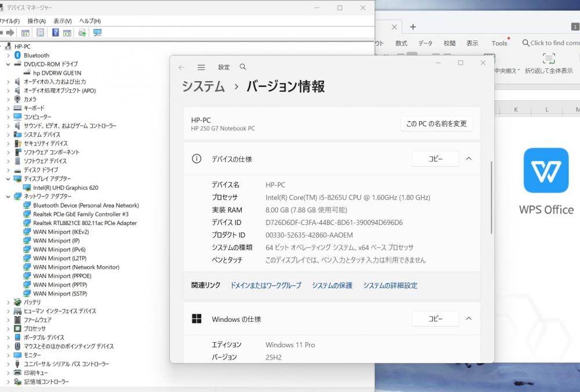Viewport: 580px width, 392px height.
Task: Click the back arrow in Settings window
Action: point(182,67)
